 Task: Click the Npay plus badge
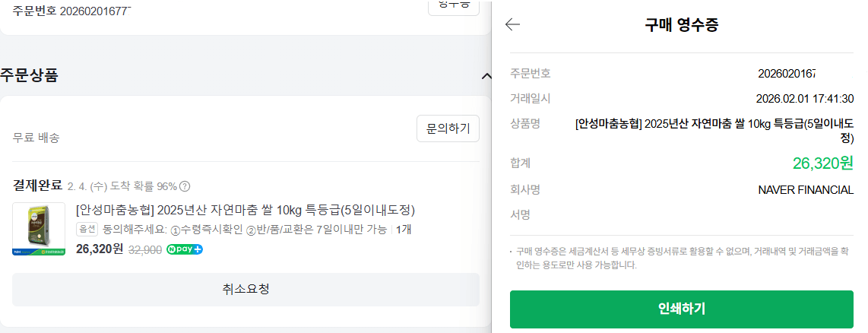(185, 249)
